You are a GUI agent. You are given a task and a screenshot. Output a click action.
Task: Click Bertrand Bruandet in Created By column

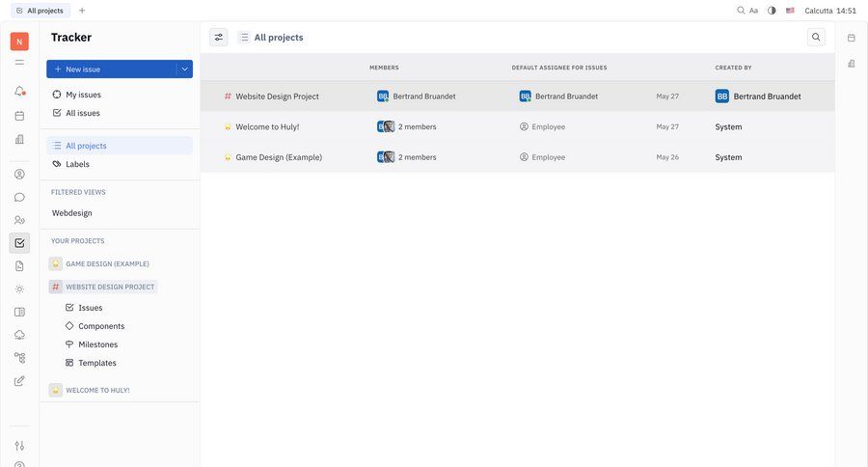(758, 96)
